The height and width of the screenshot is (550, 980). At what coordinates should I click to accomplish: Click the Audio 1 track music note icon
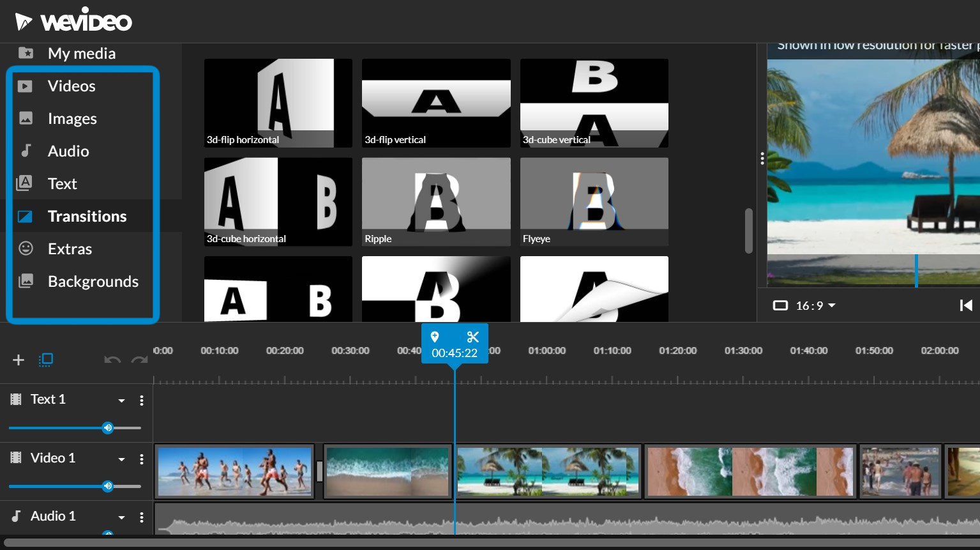(x=17, y=516)
